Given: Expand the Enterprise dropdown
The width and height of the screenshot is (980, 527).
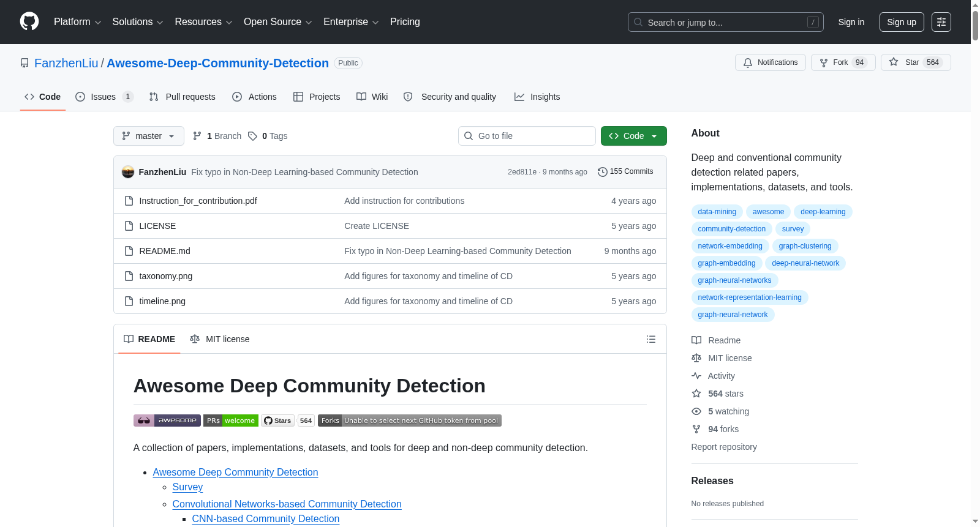Looking at the screenshot, I should [x=351, y=22].
